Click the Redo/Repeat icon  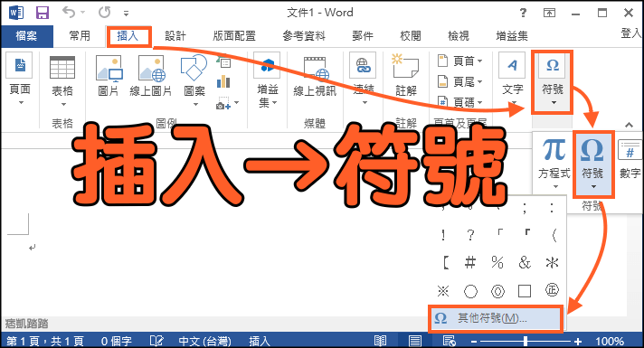pos(104,13)
